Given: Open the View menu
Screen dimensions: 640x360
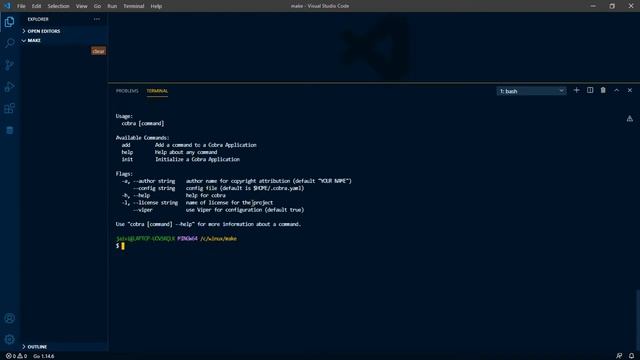Looking at the screenshot, I should pos(81,6).
